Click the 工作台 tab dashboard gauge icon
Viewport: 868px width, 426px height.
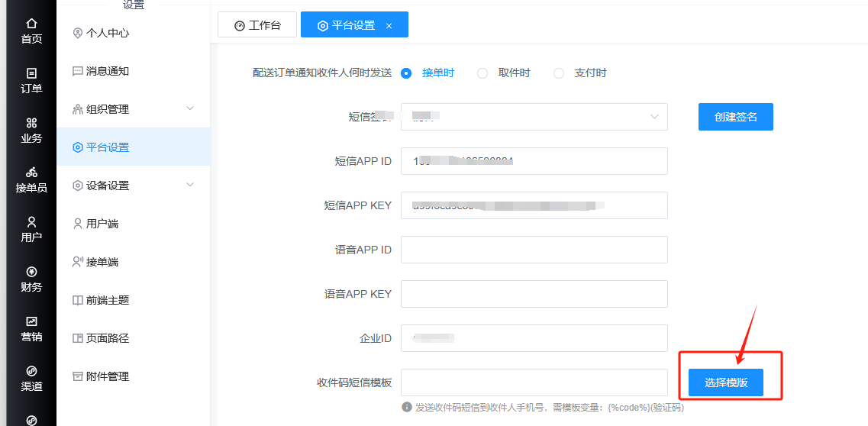(x=240, y=25)
